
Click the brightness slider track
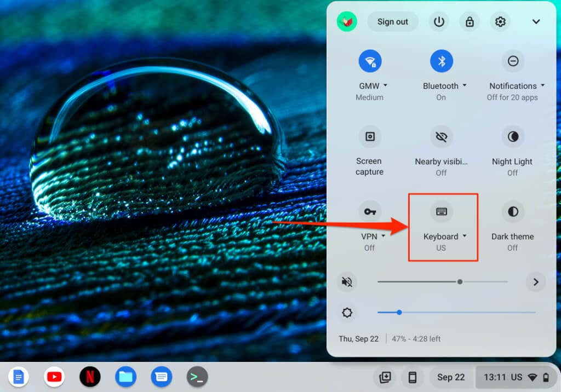456,312
